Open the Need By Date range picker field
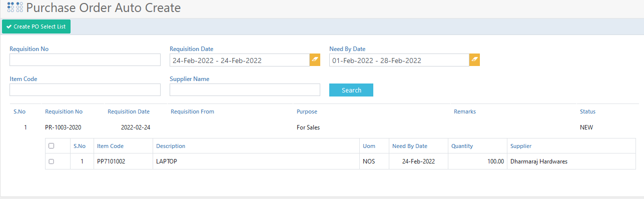The image size is (644, 199). coord(399,60)
